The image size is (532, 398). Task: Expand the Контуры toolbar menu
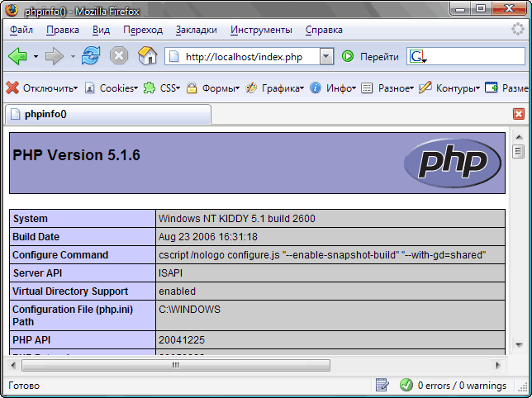click(x=458, y=88)
